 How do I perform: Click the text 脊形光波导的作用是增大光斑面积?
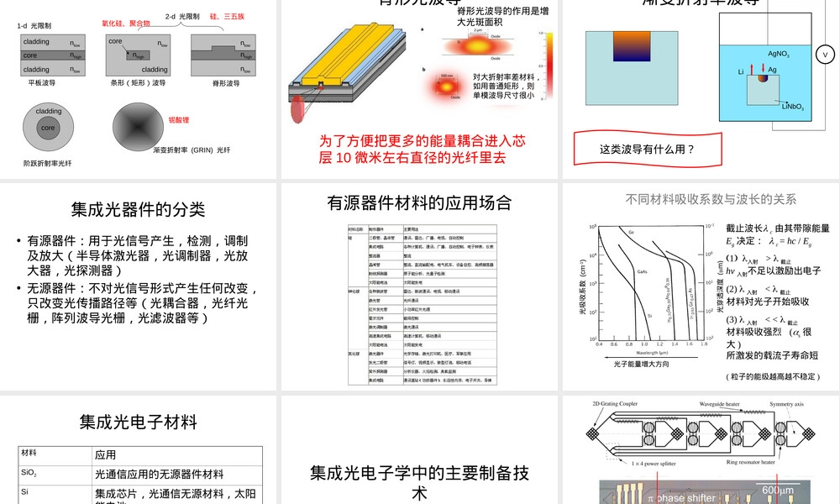point(502,16)
